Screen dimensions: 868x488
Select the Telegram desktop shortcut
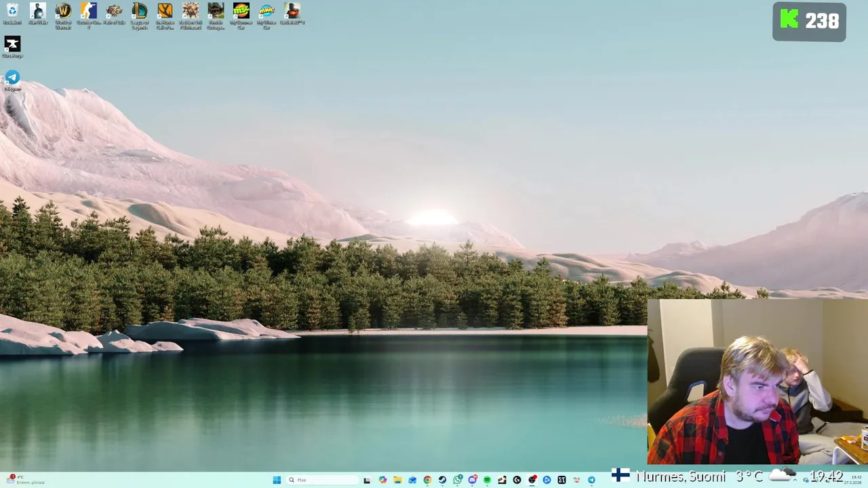(x=12, y=80)
